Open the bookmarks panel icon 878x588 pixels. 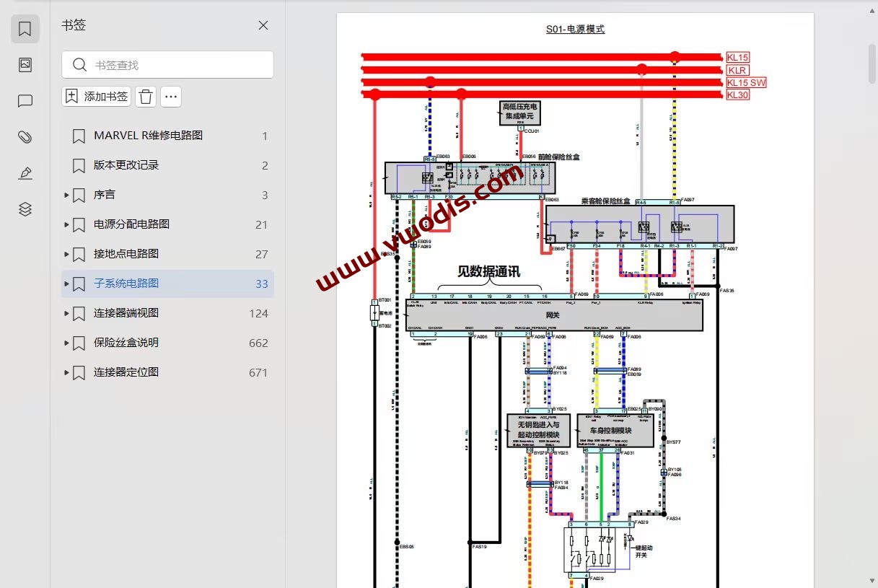[25, 29]
